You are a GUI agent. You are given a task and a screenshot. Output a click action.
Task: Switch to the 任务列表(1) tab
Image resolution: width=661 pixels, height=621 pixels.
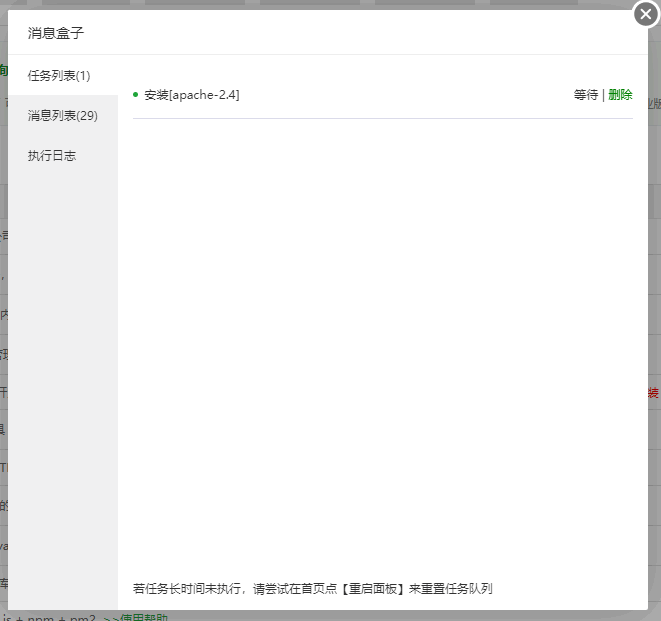tap(63, 75)
